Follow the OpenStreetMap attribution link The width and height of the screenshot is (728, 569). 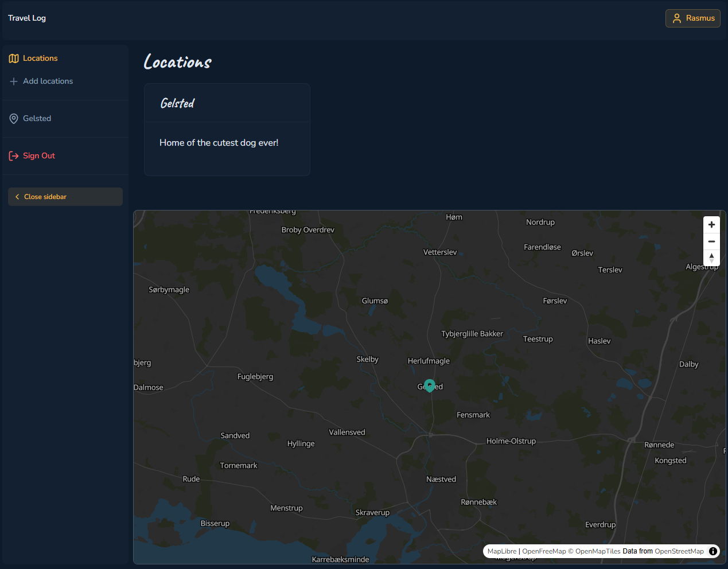coord(679,551)
